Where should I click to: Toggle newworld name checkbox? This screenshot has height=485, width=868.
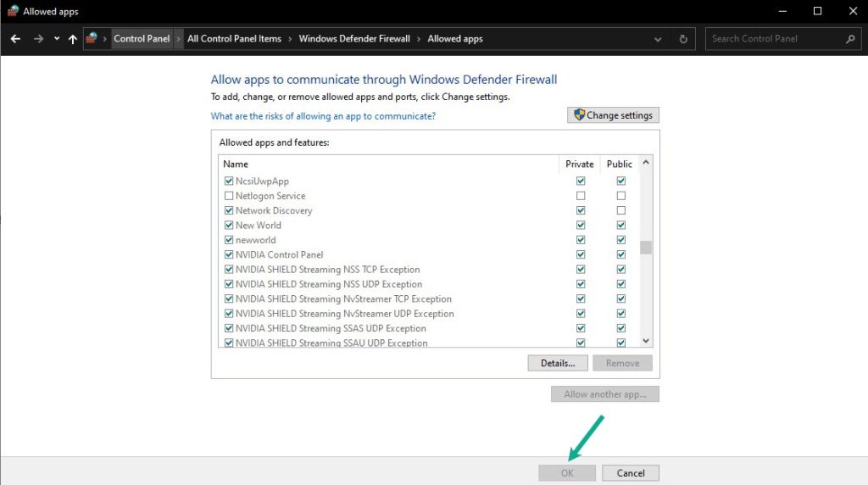[x=229, y=240]
